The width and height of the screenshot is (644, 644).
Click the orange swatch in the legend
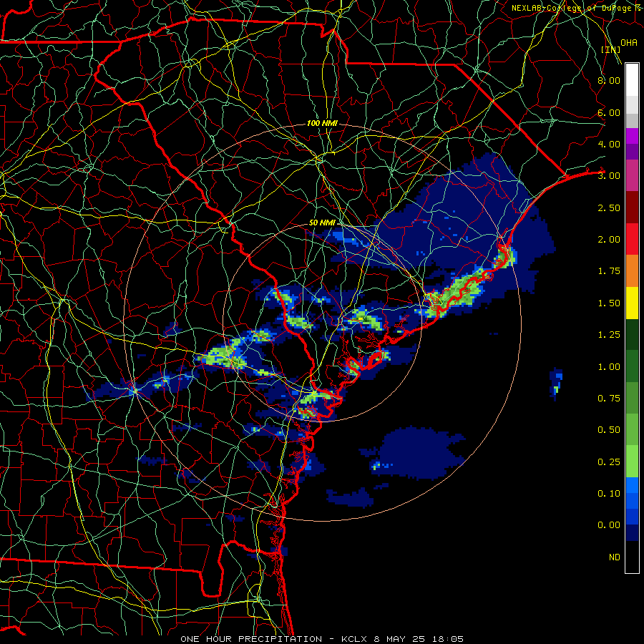[x=632, y=271]
